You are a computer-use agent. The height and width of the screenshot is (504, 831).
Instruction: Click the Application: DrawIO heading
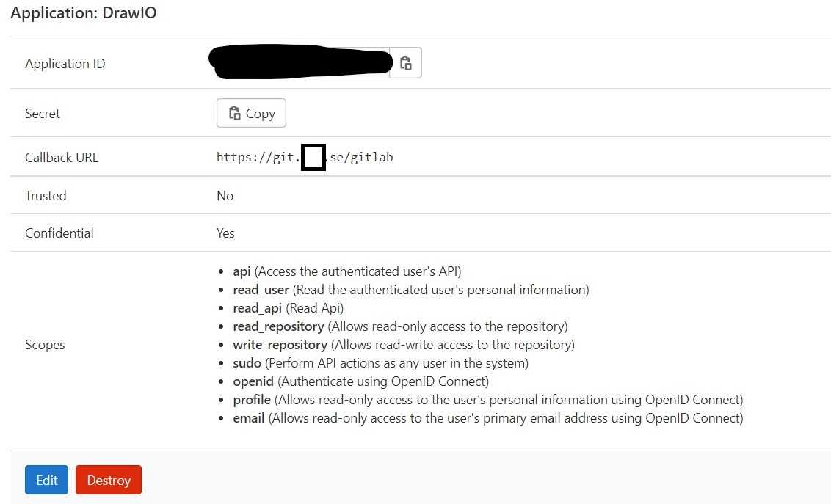[83, 12]
